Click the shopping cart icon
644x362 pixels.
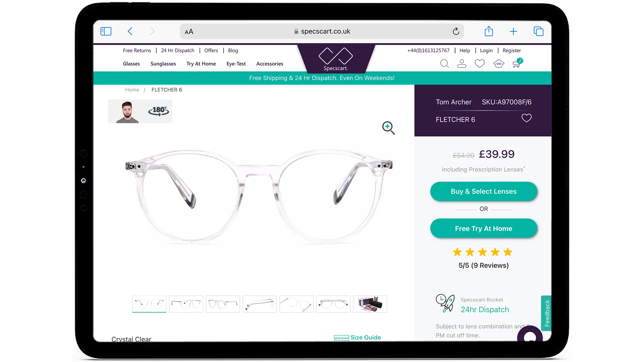coord(516,64)
